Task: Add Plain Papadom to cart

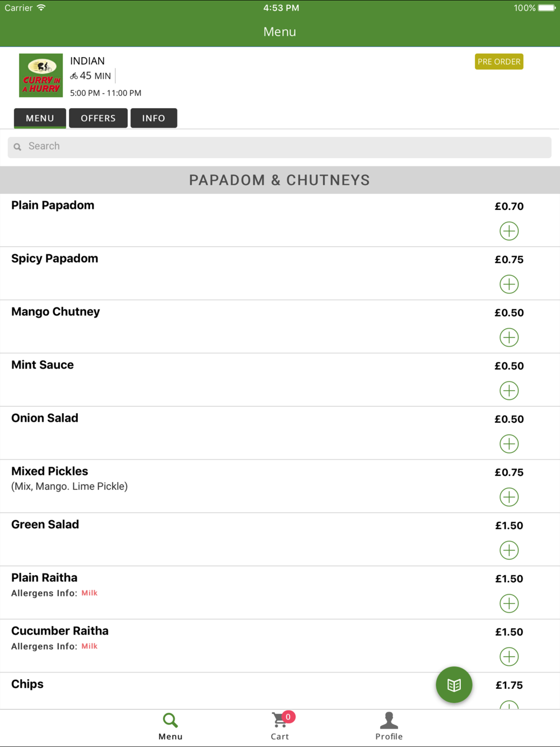Action: 509,231
